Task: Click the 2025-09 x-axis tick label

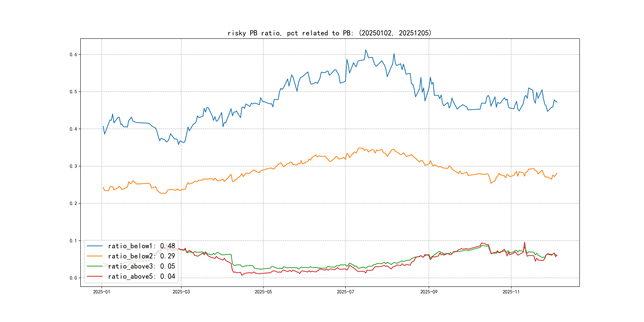Action: tap(429, 292)
